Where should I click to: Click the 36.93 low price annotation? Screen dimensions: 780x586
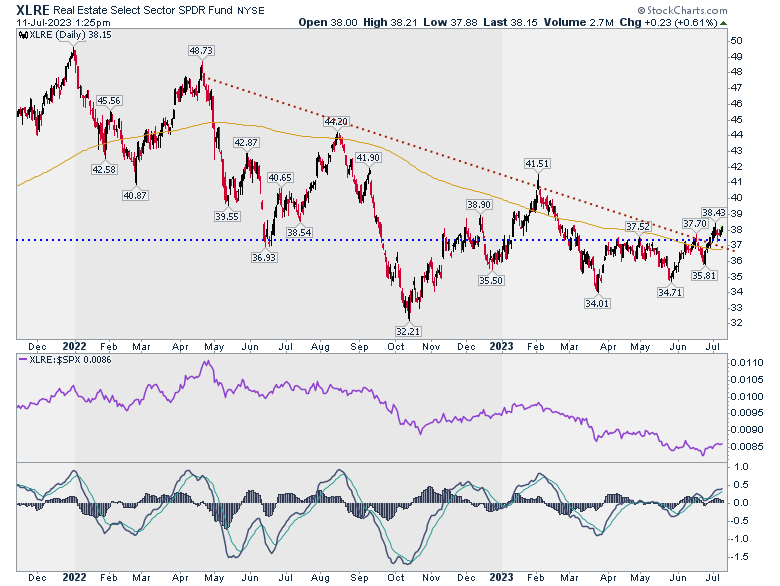click(264, 257)
